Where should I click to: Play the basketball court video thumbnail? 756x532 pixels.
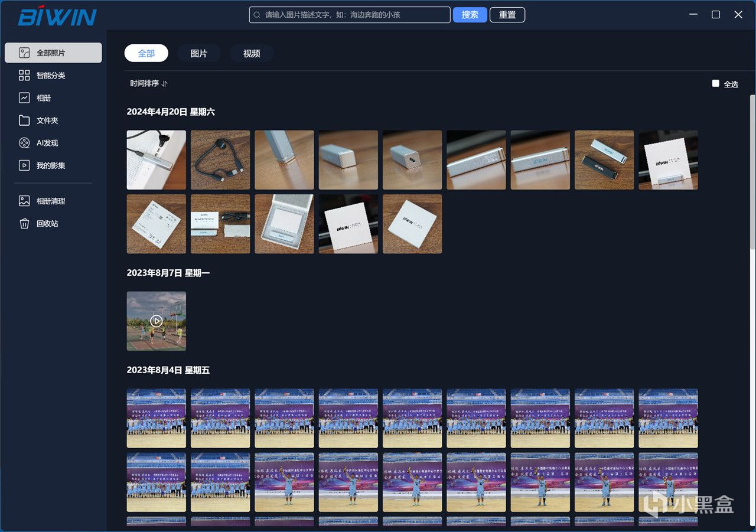pyautogui.click(x=156, y=321)
